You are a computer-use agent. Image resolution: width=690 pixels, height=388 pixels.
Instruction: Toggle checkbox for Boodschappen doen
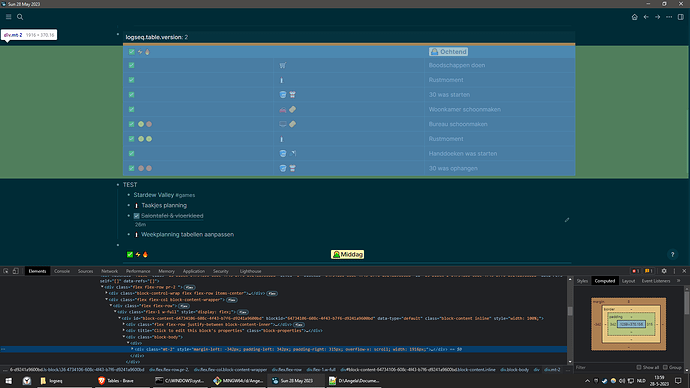click(x=132, y=65)
